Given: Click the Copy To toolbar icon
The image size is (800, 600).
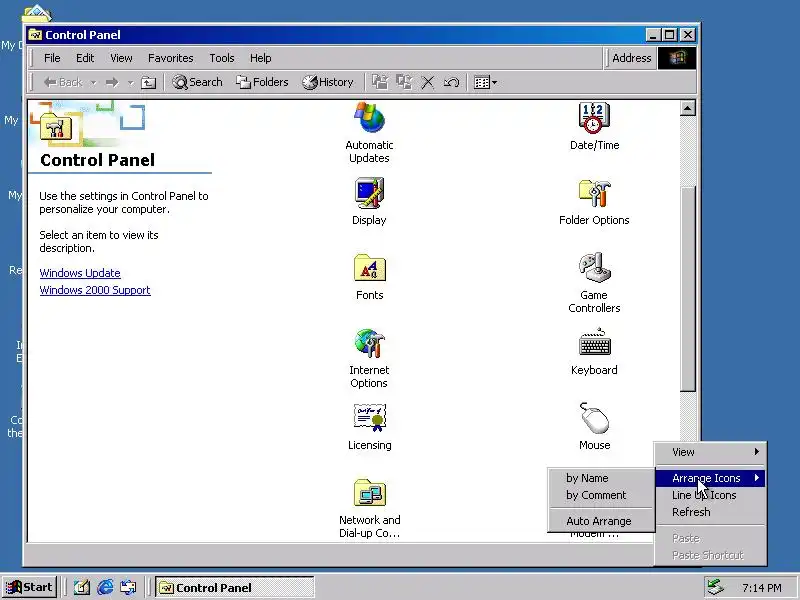Looking at the screenshot, I should pyautogui.click(x=404, y=82).
